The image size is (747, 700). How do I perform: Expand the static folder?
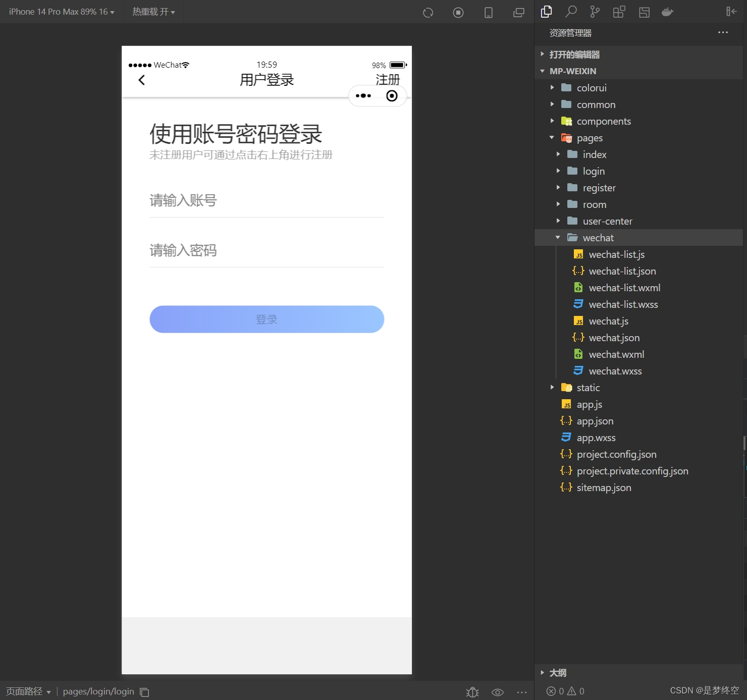pyautogui.click(x=638, y=388)
